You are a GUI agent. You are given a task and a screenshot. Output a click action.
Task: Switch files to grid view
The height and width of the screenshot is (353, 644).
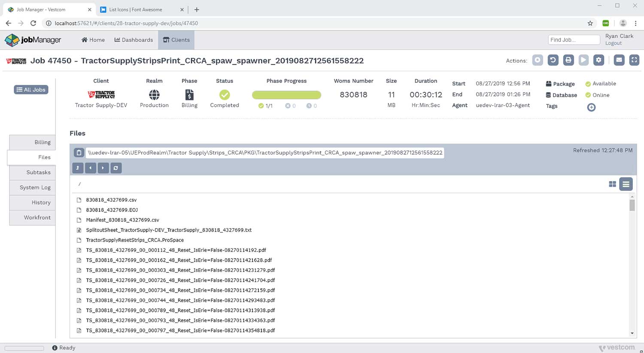tap(613, 184)
